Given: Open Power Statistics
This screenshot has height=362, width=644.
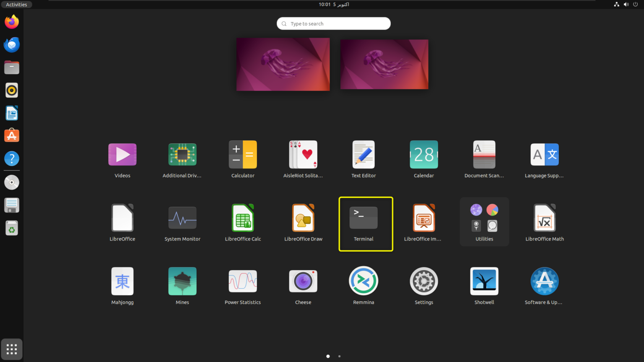Looking at the screenshot, I should tap(243, 281).
